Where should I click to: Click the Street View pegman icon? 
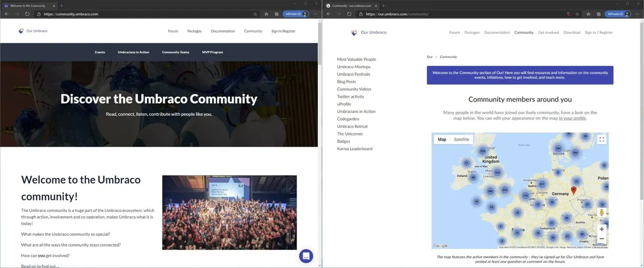pos(601,213)
